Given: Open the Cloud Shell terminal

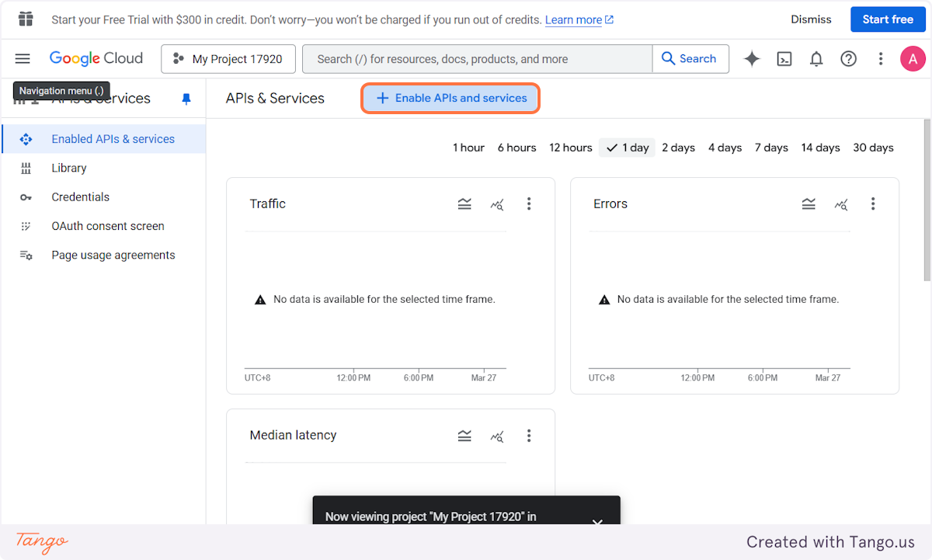Looking at the screenshot, I should (x=784, y=58).
